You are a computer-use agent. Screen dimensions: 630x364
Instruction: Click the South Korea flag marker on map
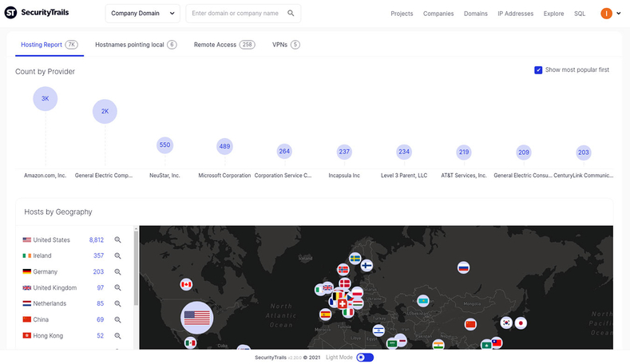(x=506, y=322)
